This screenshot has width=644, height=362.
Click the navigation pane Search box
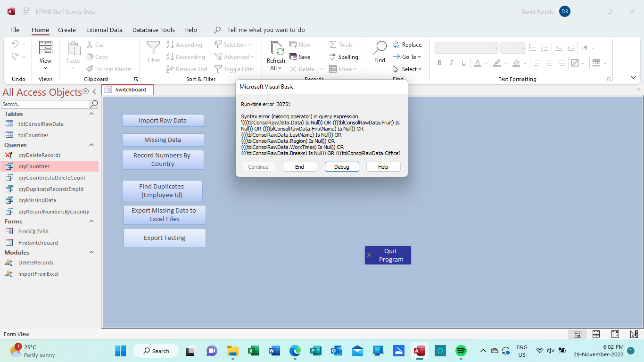click(45, 104)
